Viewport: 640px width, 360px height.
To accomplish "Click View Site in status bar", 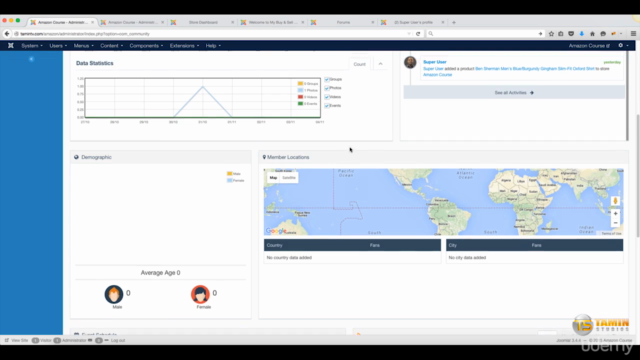I will tap(16, 340).
